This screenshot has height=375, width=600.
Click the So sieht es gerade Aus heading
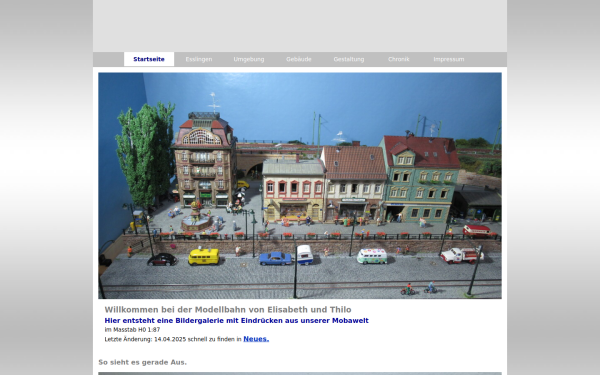[142, 362]
